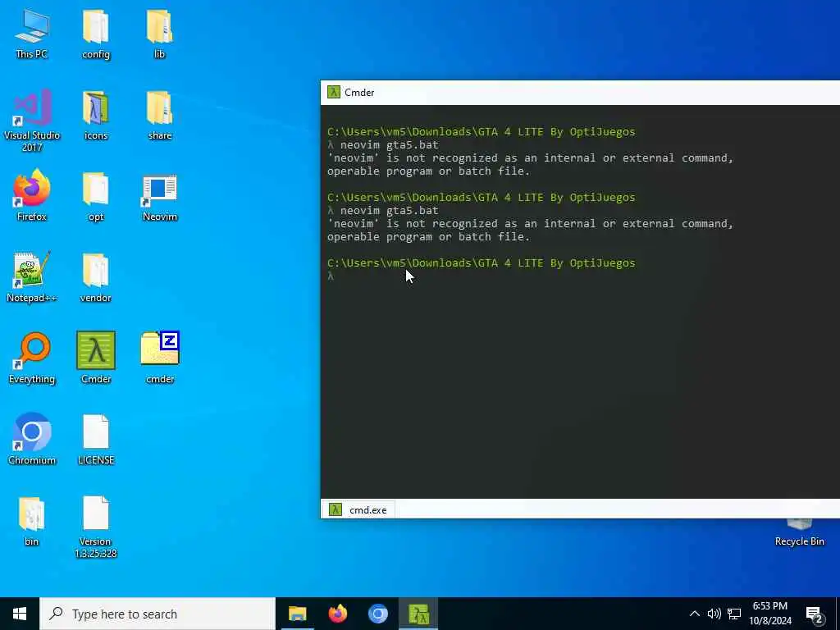
Task: Select the icons folder on desktop
Action: coord(96,115)
